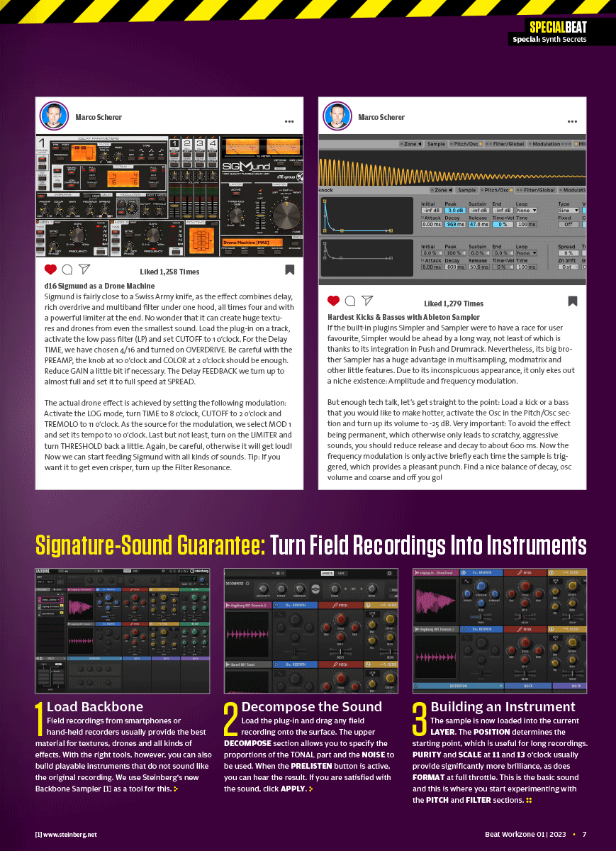616x851 pixels.
Task: Click the Spread 0 % value field
Action: click(569, 253)
